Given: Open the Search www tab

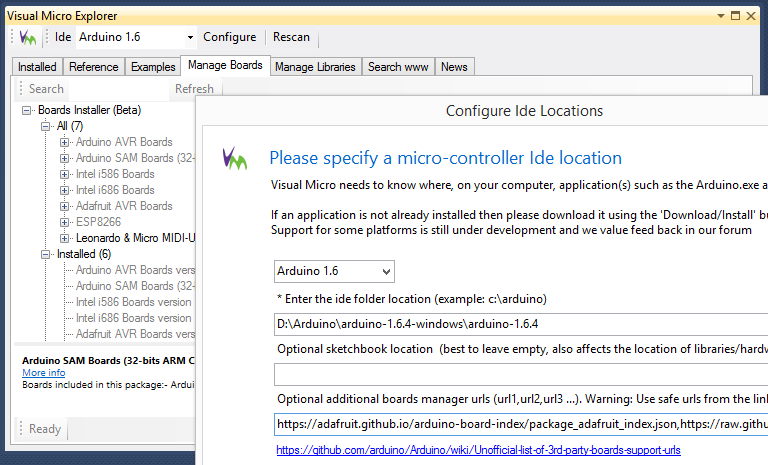Looking at the screenshot, I should 398,67.
